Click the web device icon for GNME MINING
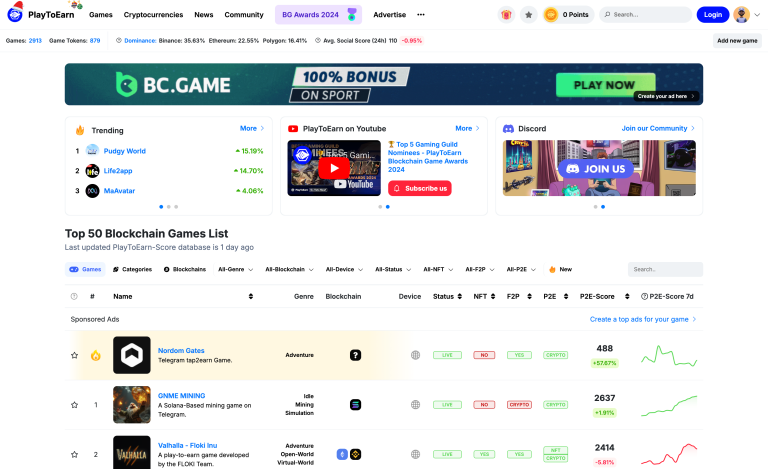This screenshot has height=469, width=768. 415,404
